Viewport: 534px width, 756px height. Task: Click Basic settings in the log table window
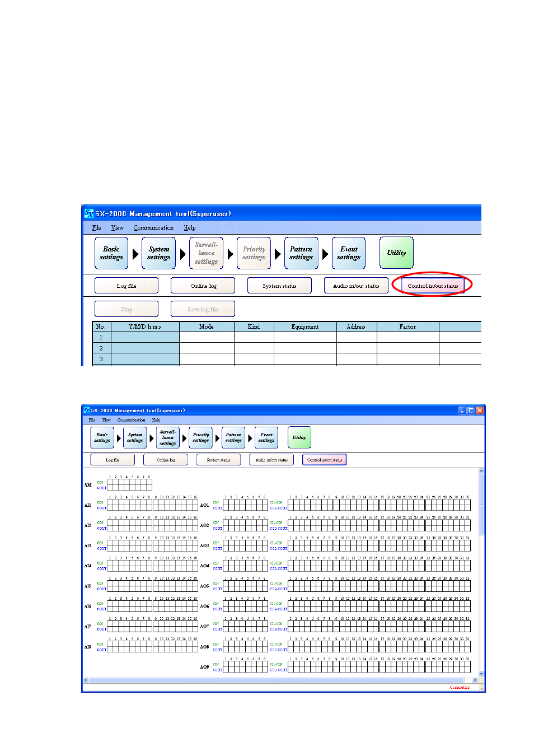pos(111,253)
